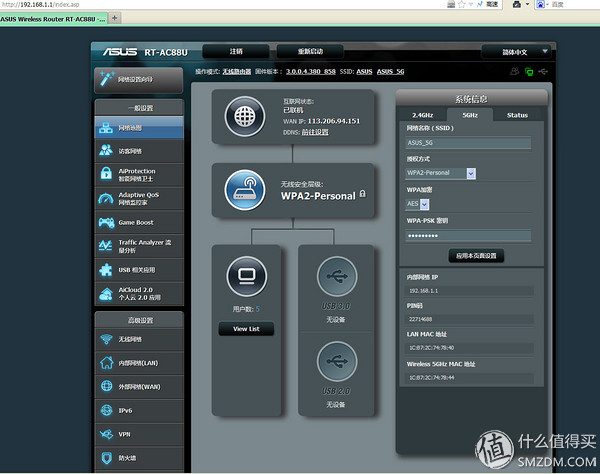Click the setup wizard wand icon
This screenshot has height=474, width=600.
[x=106, y=78]
